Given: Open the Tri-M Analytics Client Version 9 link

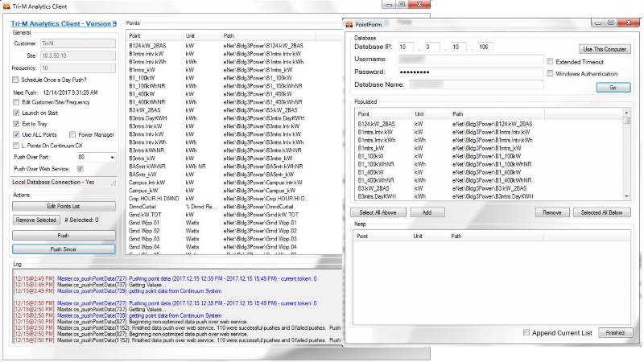Looking at the screenshot, I should pyautogui.click(x=64, y=24).
